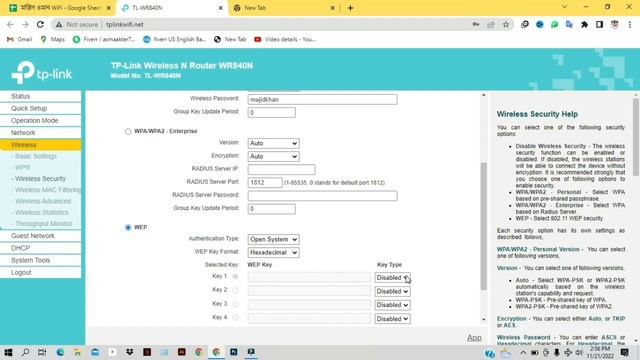This screenshot has width=640, height=360.
Task: Open Authentication Type dropdown
Action: (x=273, y=240)
